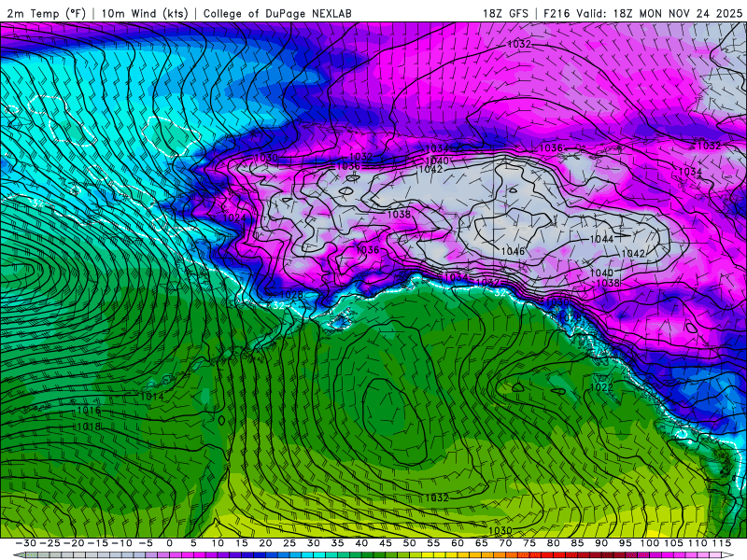
Task: Select the 75 value on temperature scale
Action: [529, 543]
